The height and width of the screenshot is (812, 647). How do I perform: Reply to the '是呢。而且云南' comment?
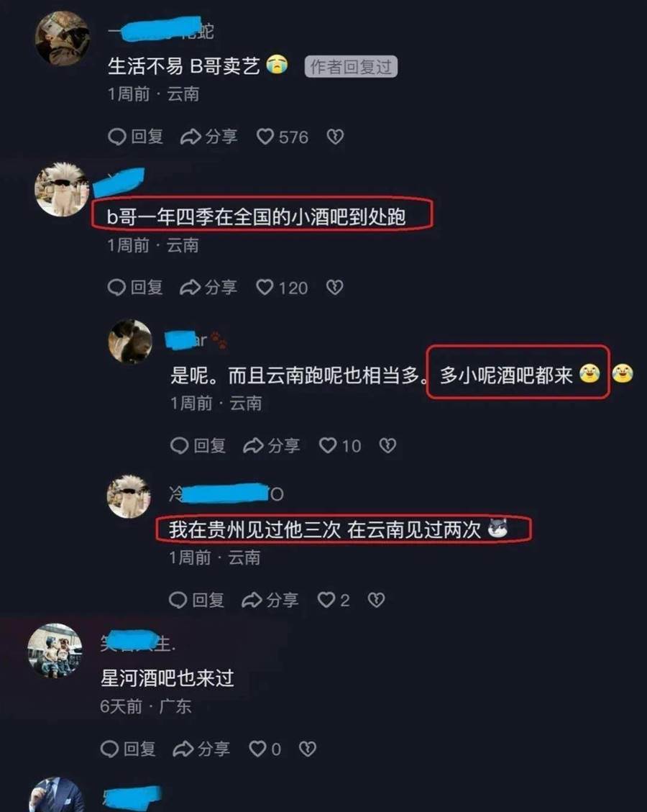[198, 445]
